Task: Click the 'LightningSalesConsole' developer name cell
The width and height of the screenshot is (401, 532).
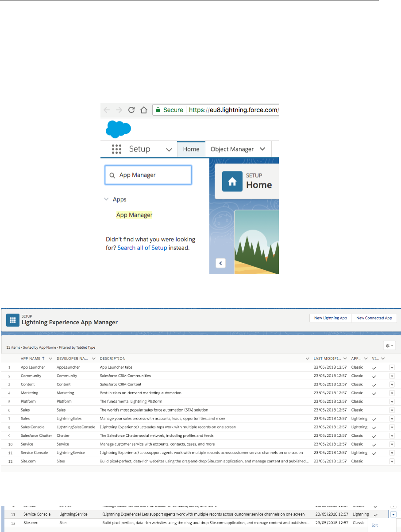Action: (x=76, y=427)
